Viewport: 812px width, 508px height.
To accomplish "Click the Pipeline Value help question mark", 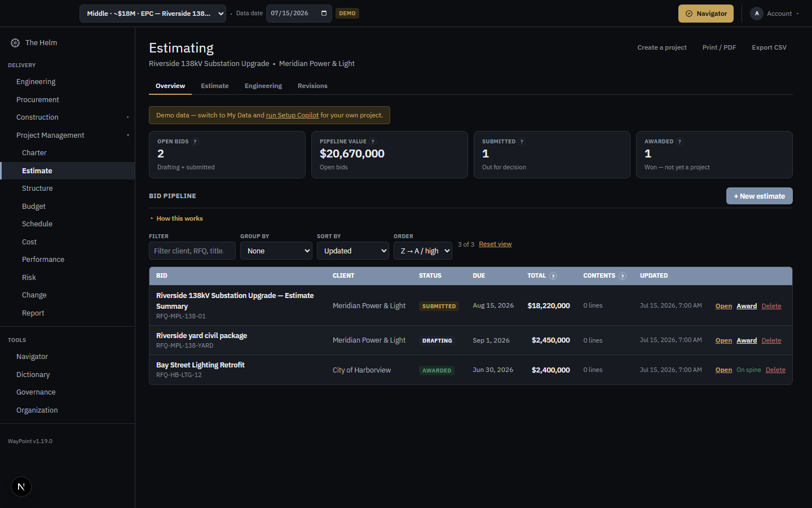I will (x=373, y=142).
